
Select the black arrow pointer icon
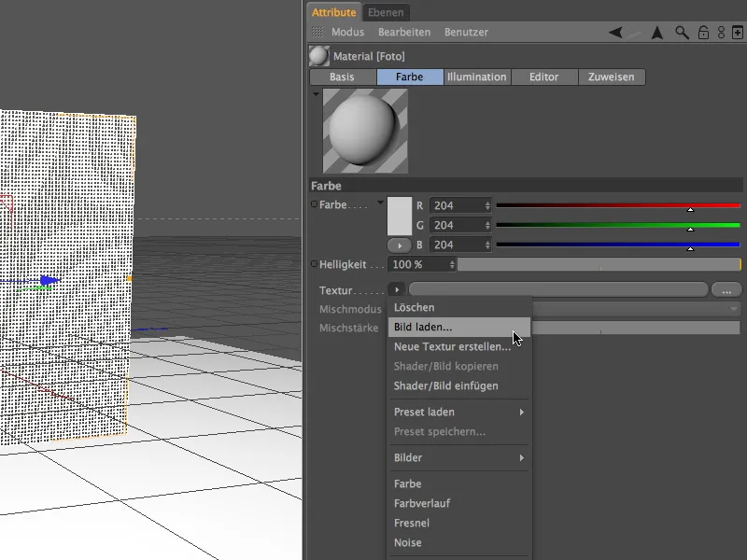[x=656, y=32]
